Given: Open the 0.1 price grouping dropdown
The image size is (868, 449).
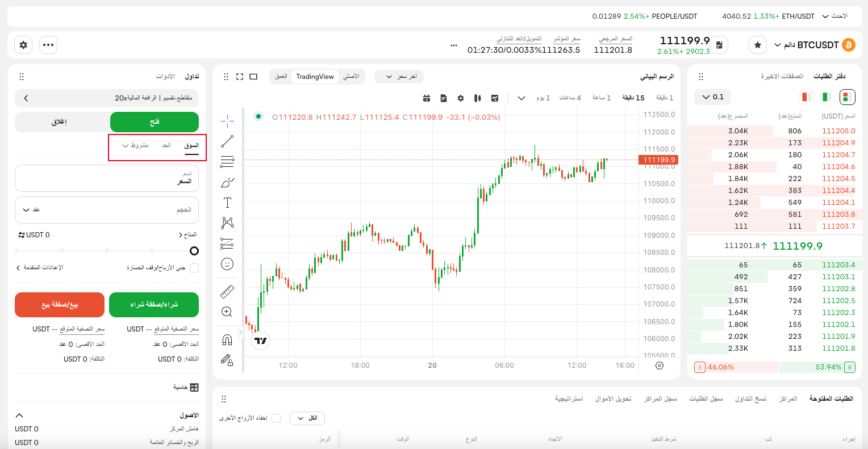Looking at the screenshot, I should [x=712, y=97].
